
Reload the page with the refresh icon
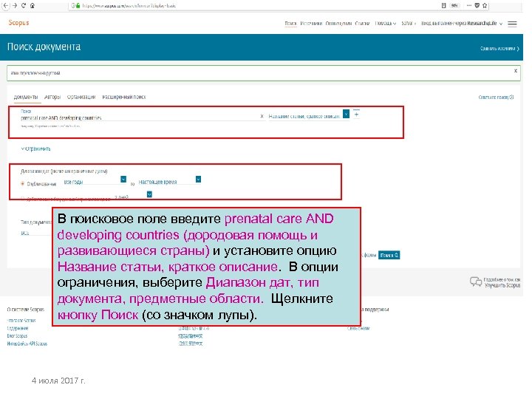click(24, 5)
